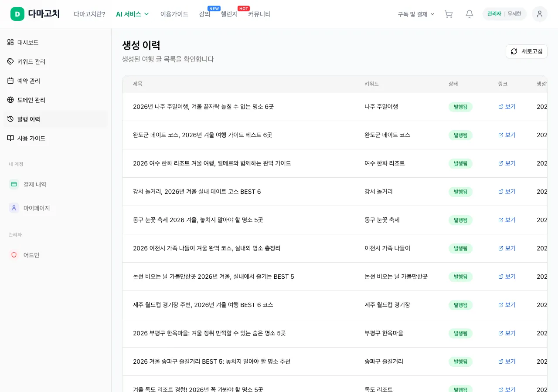The width and height of the screenshot is (558, 392).
Task: Click external link icon in 논현 비오는 날 row
Action: click(501, 277)
